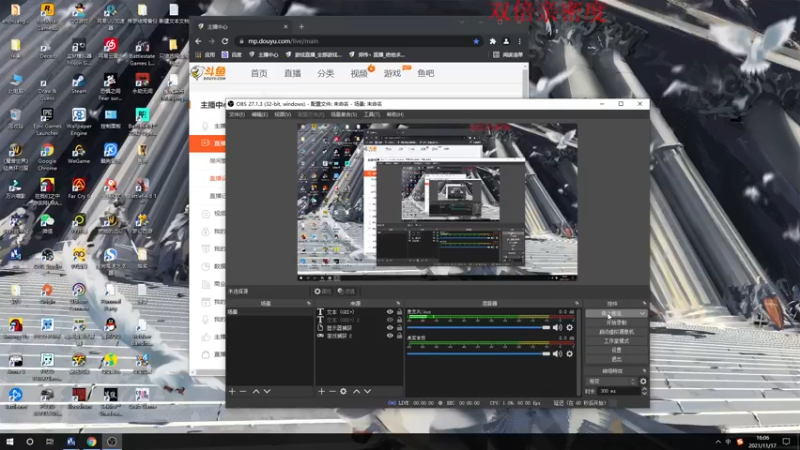Click the start recording button
The image size is (800, 450).
616,323
